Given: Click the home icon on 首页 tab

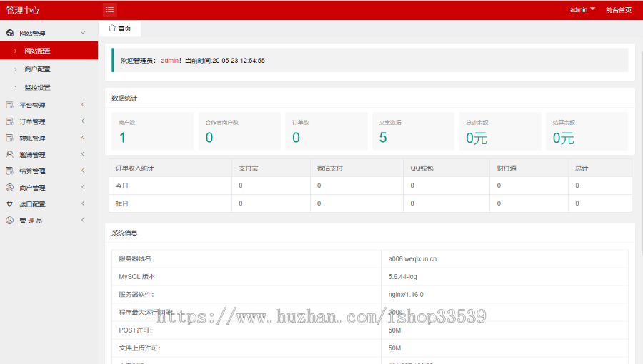Looking at the screenshot, I should click(x=112, y=28).
